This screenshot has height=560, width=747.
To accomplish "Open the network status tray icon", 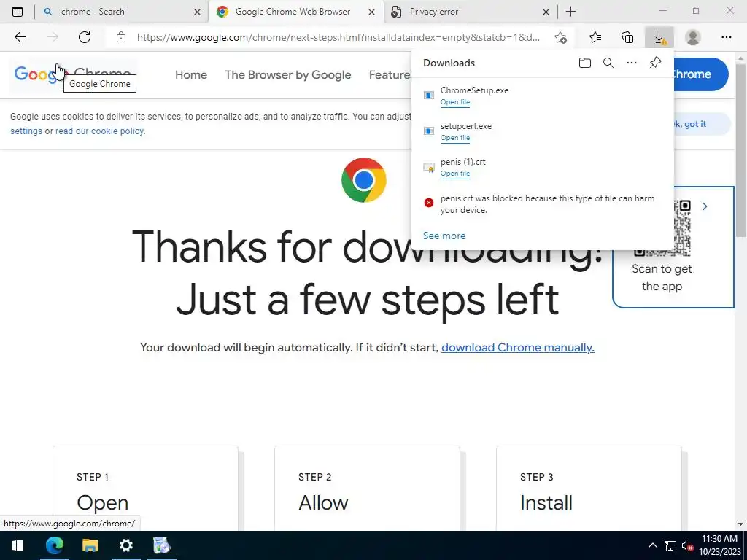I will pos(670,545).
